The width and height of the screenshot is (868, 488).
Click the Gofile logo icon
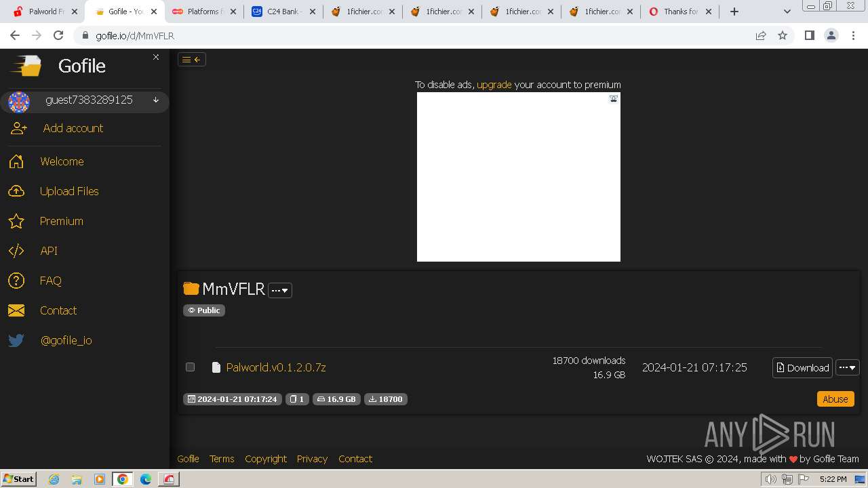(x=26, y=66)
